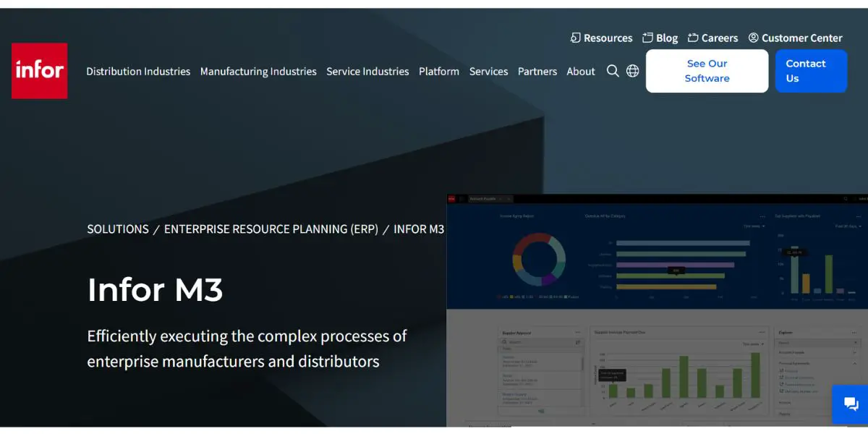Screen dimensions: 868x434
Task: Open site search with the magnifier icon
Action: pos(613,71)
